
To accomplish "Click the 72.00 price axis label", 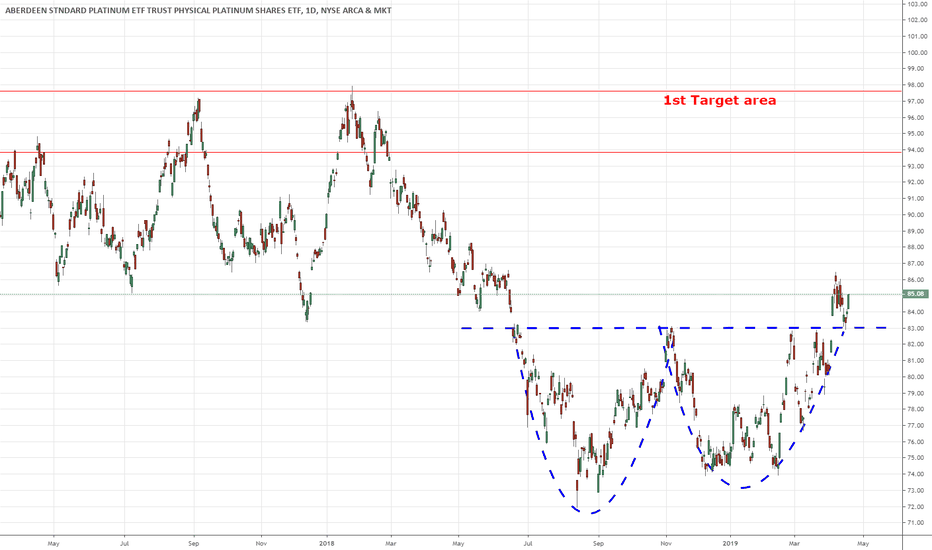I will tap(915, 507).
